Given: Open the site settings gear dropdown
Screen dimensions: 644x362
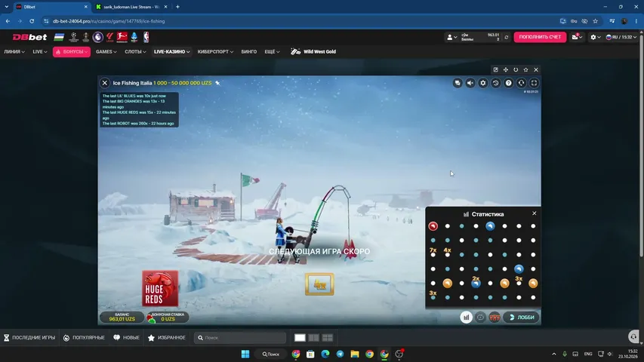Looking at the screenshot, I should [x=595, y=37].
